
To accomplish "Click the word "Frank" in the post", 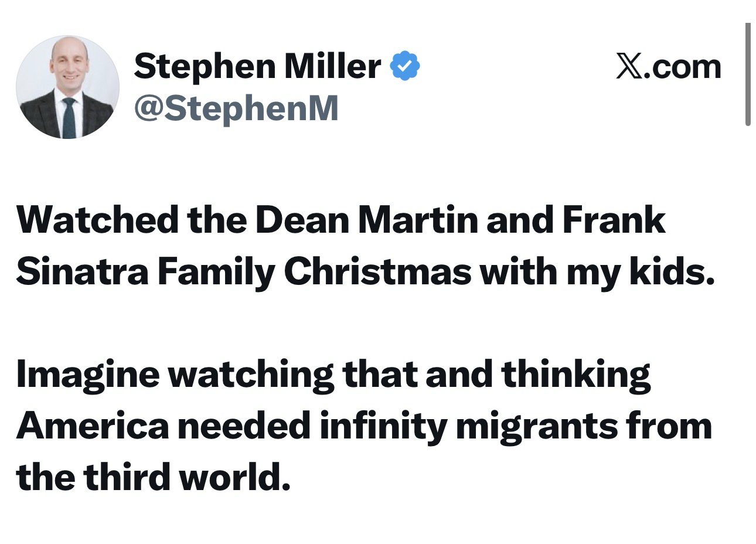I will tap(614, 220).
